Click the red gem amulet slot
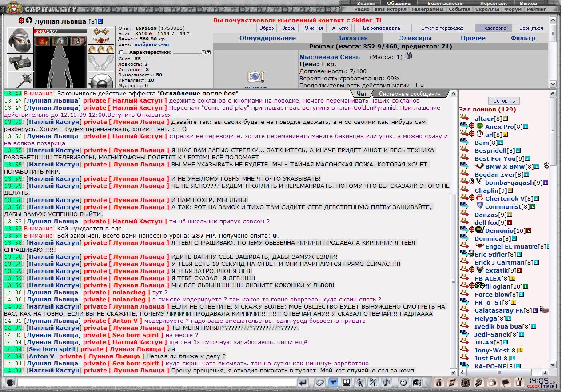562x392 pixels. tap(101, 40)
